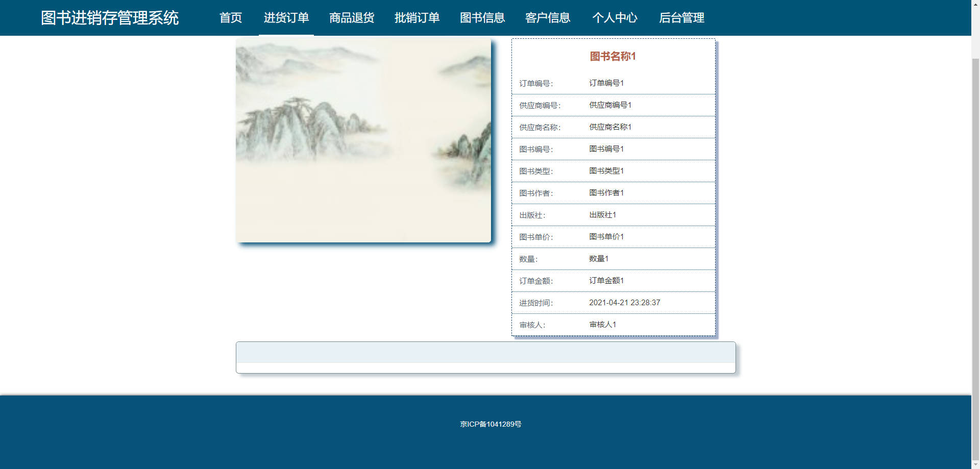The height and width of the screenshot is (469, 980).
Task: Select the 2021-04-21 23:28:37 timestamp
Action: coord(625,302)
